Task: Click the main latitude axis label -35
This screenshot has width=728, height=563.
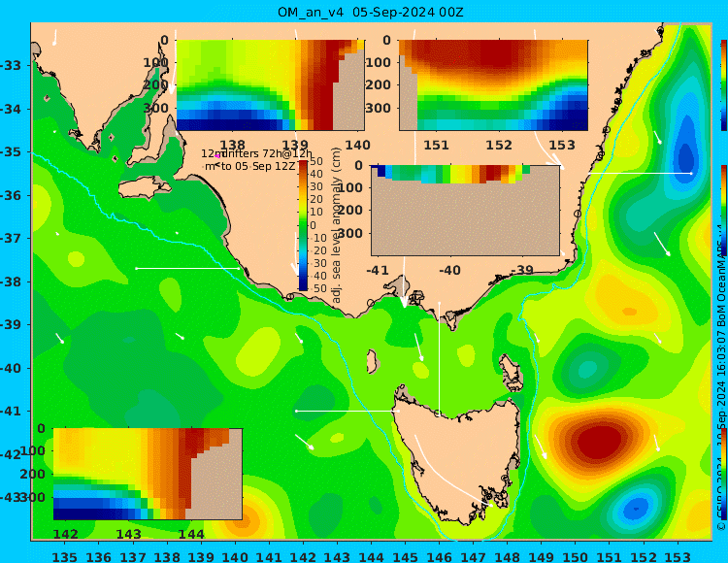Action: (x=11, y=151)
